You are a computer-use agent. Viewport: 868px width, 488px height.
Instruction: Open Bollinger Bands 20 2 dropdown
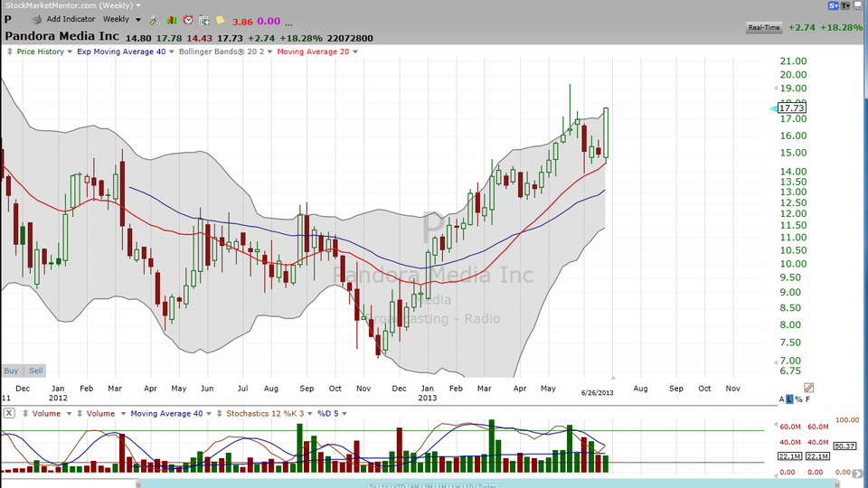(269, 52)
